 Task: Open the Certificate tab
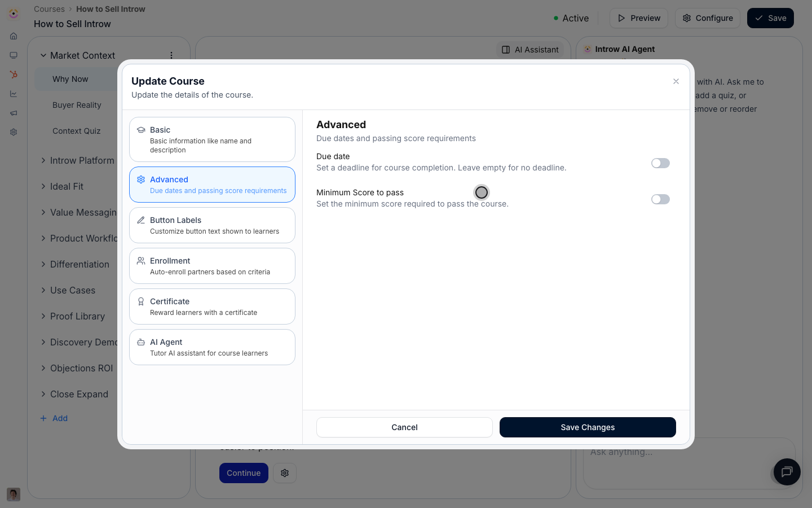[212, 306]
